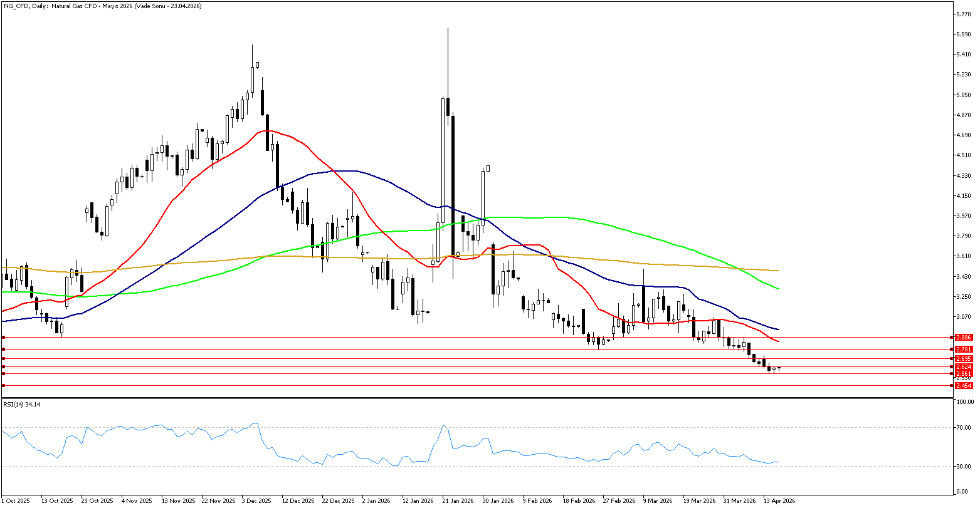Click the 12 Jan 2026 date label
This screenshot has width=980, height=508.
(419, 501)
